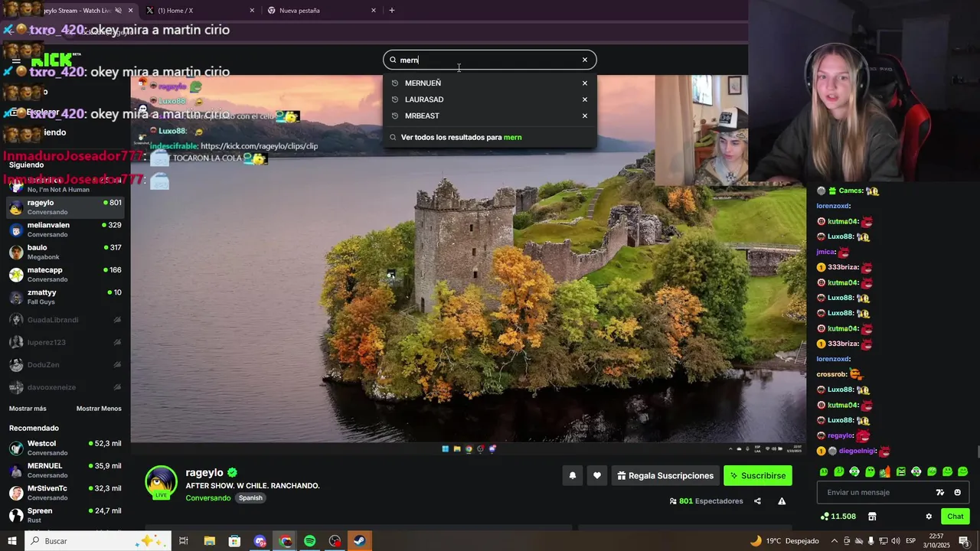Screen dimensions: 980x551
Task: Open a new browser tab with plus
Action: [x=392, y=11]
